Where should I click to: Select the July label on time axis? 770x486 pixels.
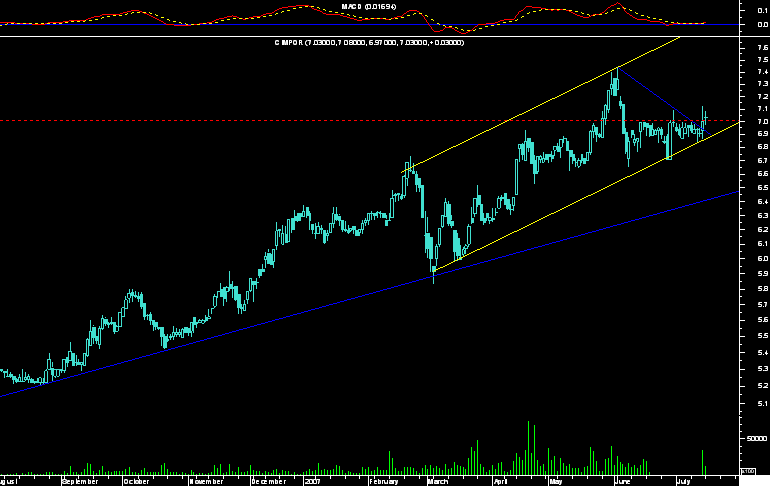tap(684, 482)
